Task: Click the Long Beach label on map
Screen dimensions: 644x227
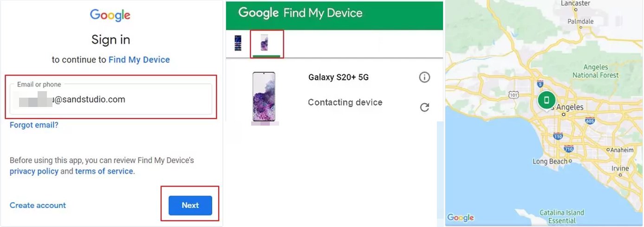Action: [550, 161]
